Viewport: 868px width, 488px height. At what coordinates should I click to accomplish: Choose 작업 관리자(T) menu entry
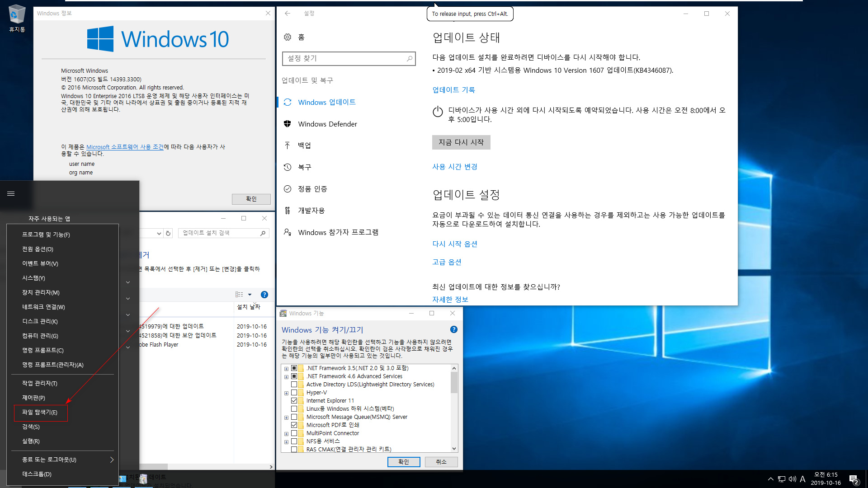[62, 383]
